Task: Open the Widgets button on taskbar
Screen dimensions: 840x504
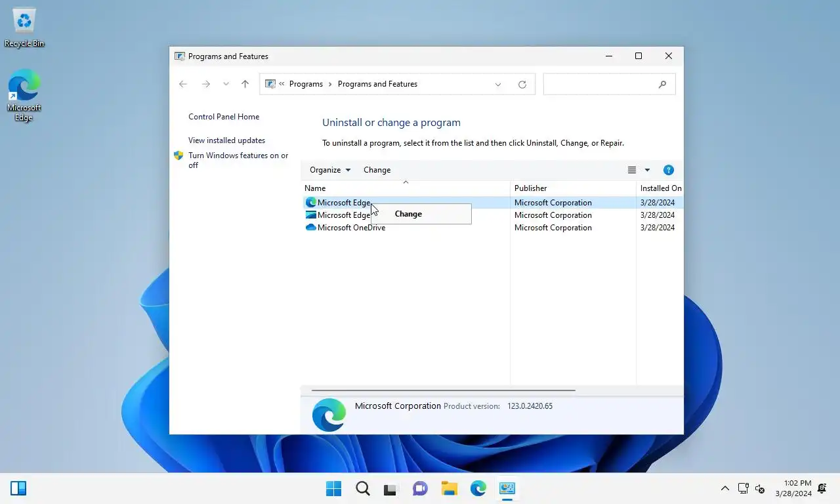Action: coord(18,488)
